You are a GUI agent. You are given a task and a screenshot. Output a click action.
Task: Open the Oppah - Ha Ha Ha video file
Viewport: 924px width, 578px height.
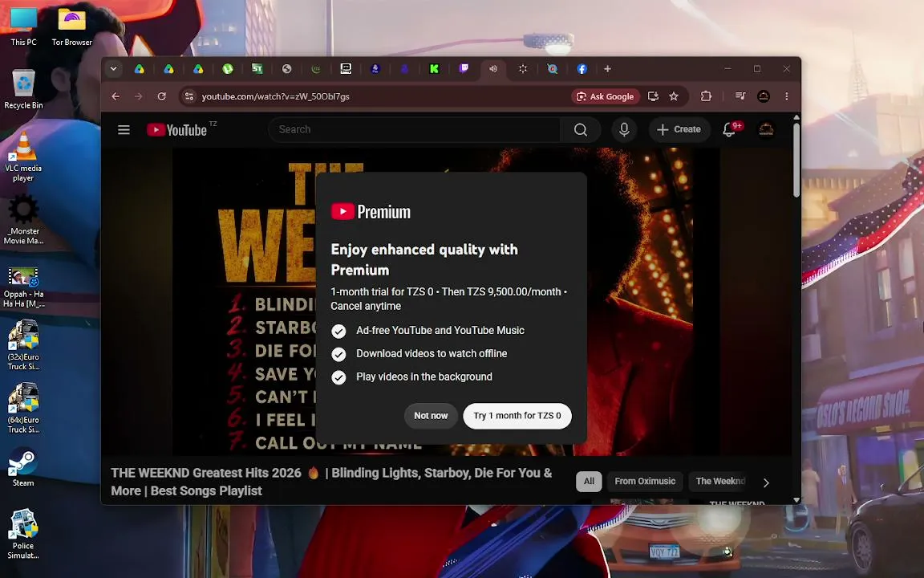[23, 287]
